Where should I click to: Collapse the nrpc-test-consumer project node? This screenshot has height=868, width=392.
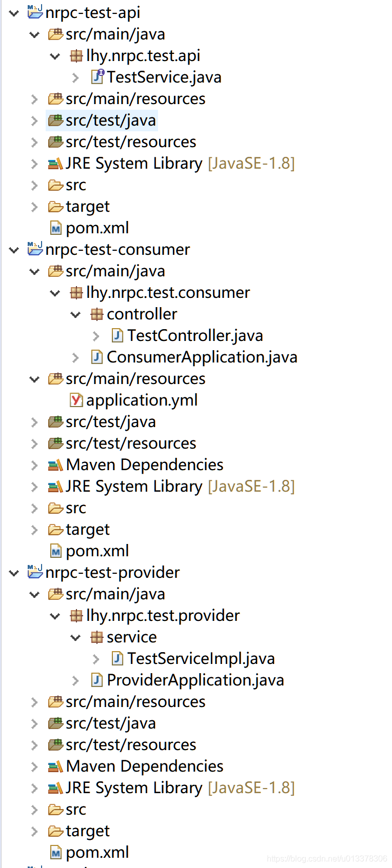[14, 250]
